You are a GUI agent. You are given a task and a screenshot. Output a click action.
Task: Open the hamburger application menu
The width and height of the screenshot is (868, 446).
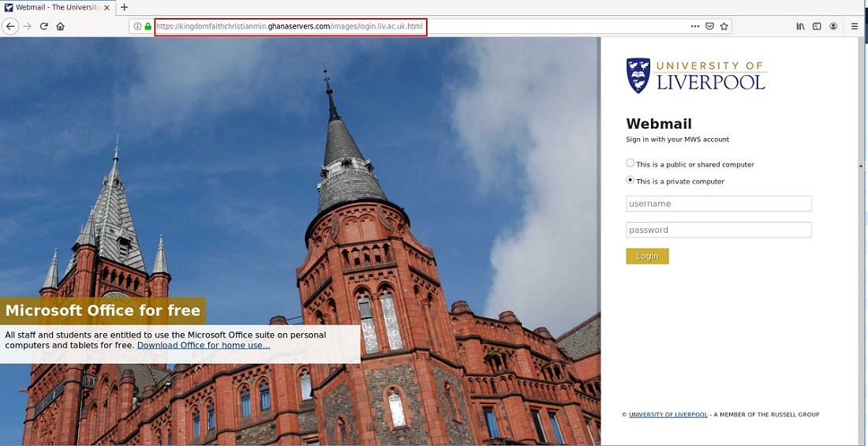click(855, 26)
